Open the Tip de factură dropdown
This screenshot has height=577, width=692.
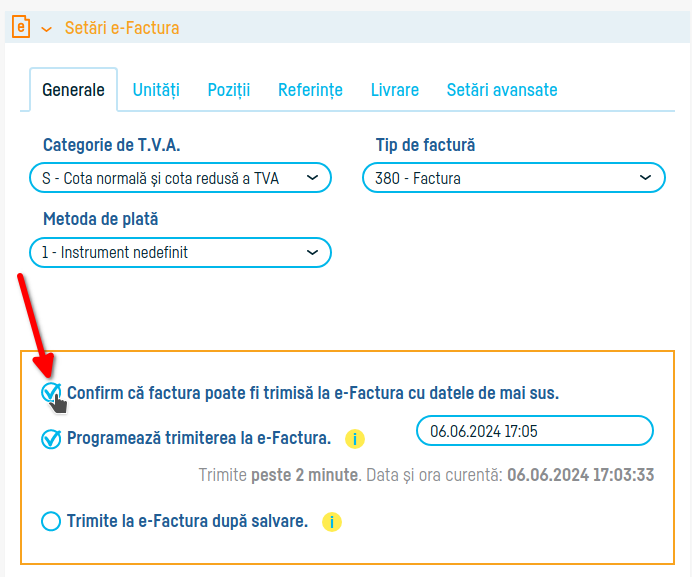click(x=513, y=178)
